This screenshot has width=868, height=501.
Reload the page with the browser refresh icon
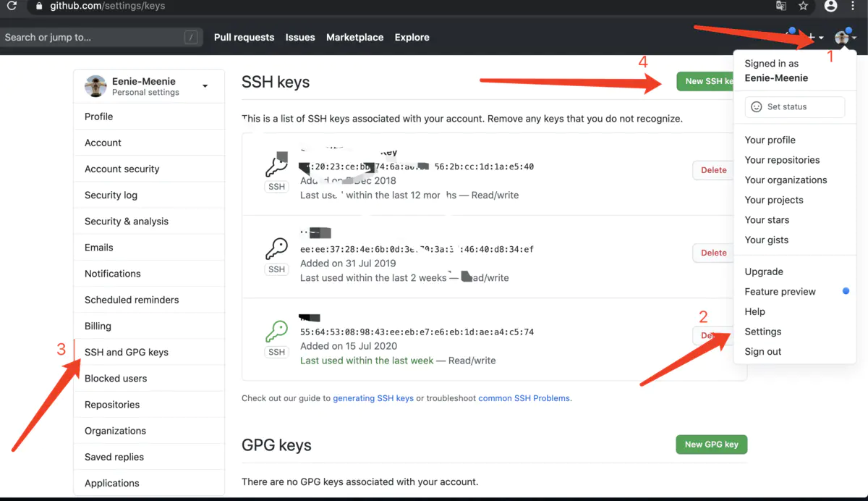point(11,6)
